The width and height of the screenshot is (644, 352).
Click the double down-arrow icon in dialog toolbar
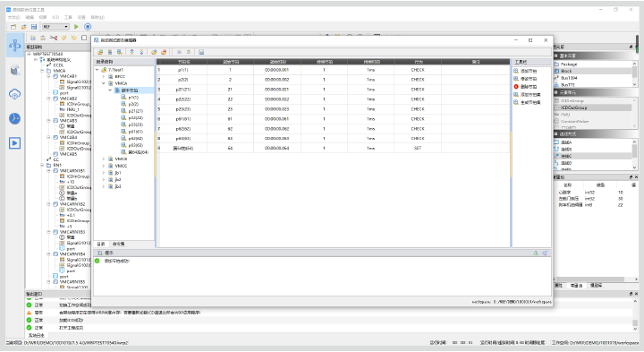tap(141, 52)
